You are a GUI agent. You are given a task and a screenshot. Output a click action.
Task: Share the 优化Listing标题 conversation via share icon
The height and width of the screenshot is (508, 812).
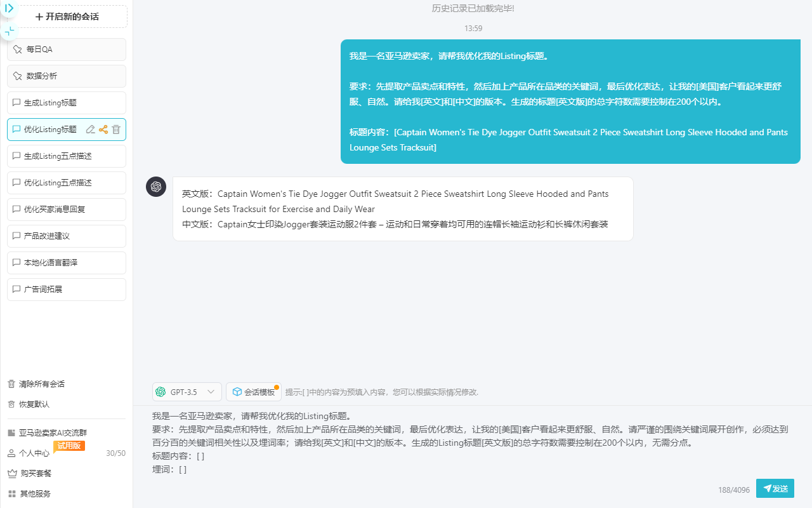coord(103,129)
